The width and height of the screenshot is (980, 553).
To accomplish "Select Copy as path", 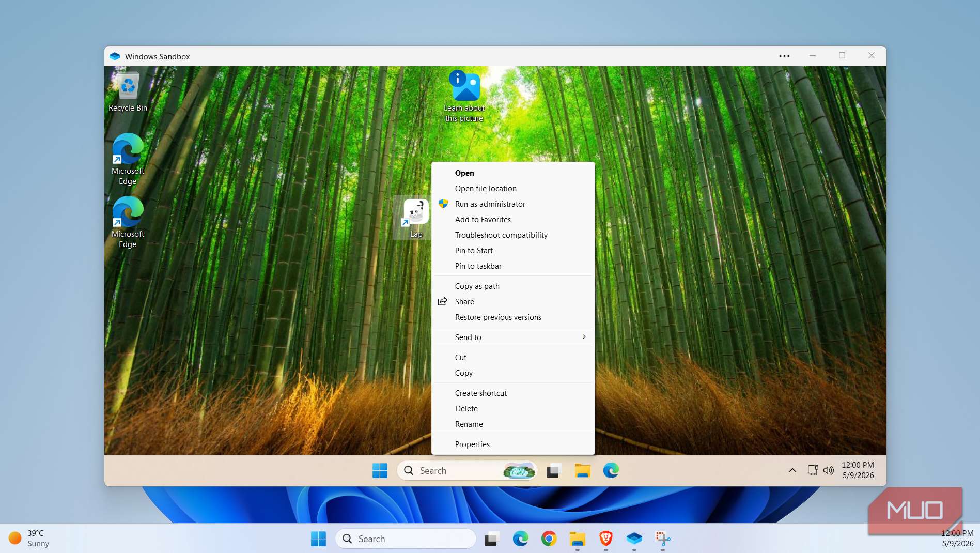I will click(513, 286).
